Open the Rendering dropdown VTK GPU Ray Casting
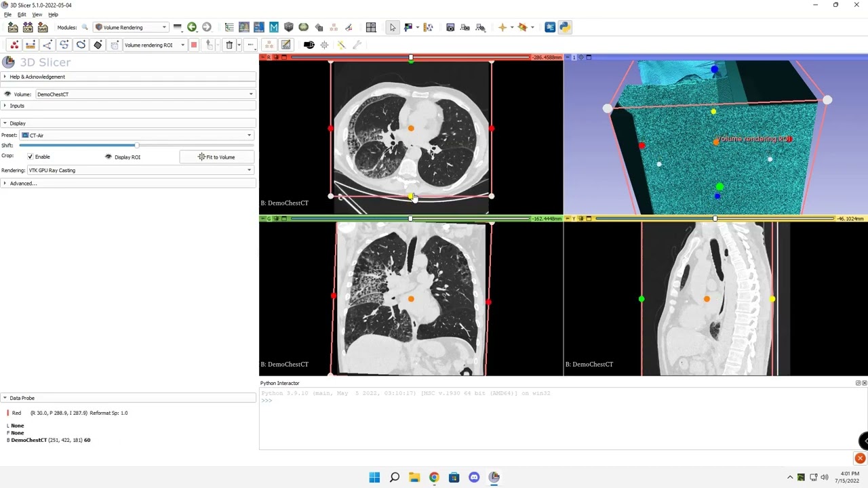868x488 pixels. 140,170
